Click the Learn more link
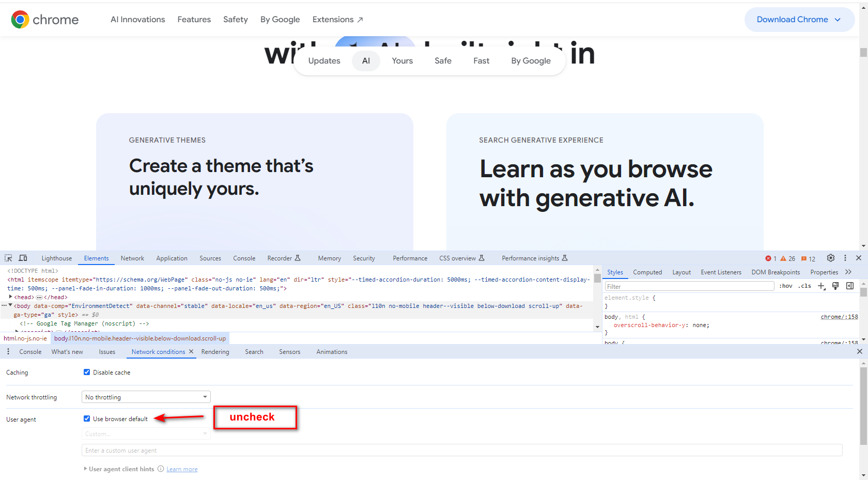Screen dimensions: 868x480 181,469
